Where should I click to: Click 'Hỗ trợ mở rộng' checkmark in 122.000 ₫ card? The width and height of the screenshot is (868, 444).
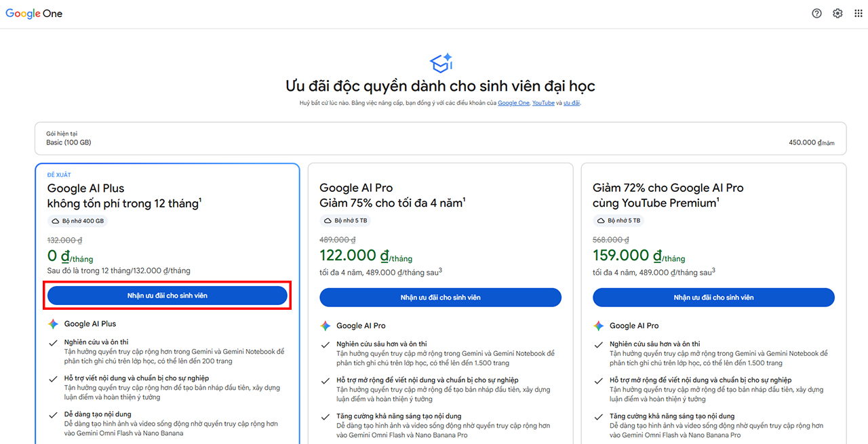tap(325, 381)
